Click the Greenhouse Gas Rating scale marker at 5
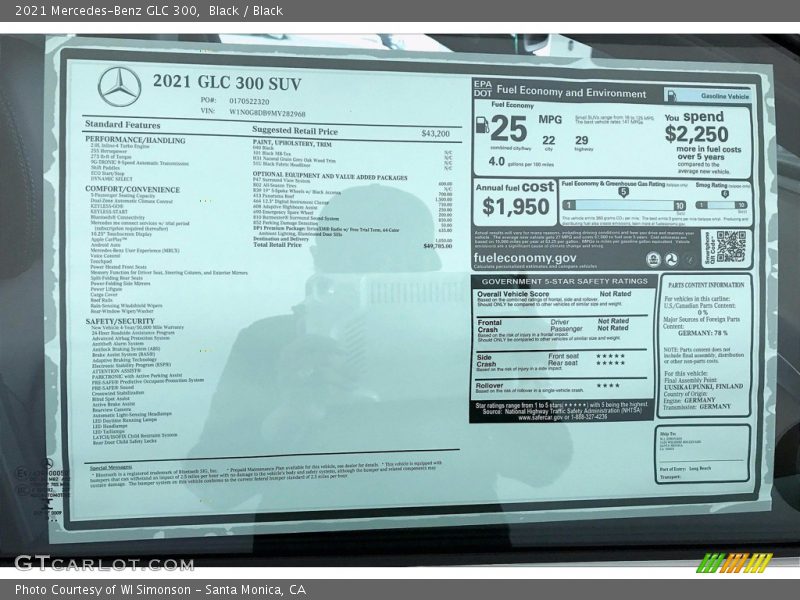The width and height of the screenshot is (800, 600). coord(623,191)
